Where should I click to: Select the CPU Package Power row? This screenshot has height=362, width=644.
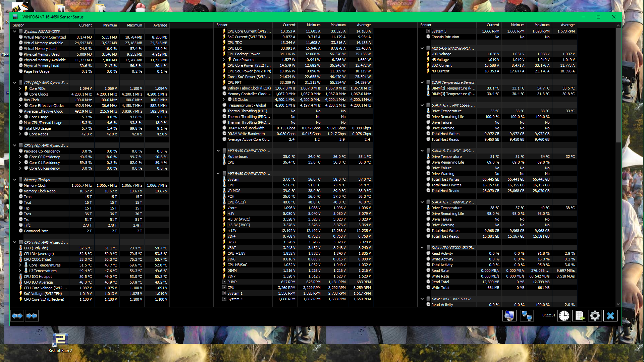point(244,54)
